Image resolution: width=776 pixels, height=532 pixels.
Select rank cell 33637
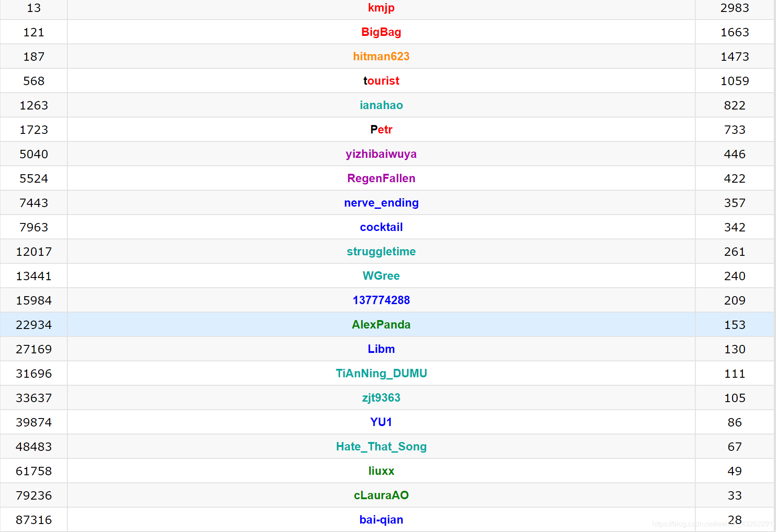(x=34, y=398)
